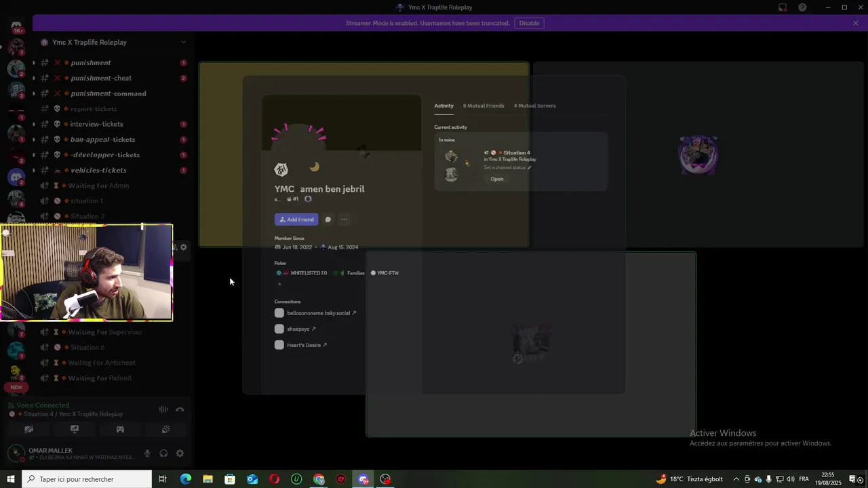The height and width of the screenshot is (488, 868).
Task: Open the vehicles-tickets channel
Action: coord(98,170)
